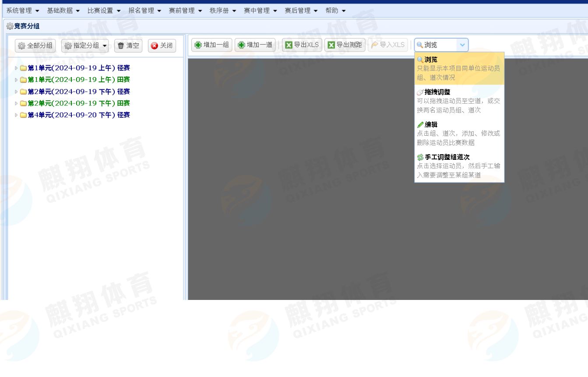Click the 增加一道 plus button
This screenshot has width=588, height=377.
point(255,45)
